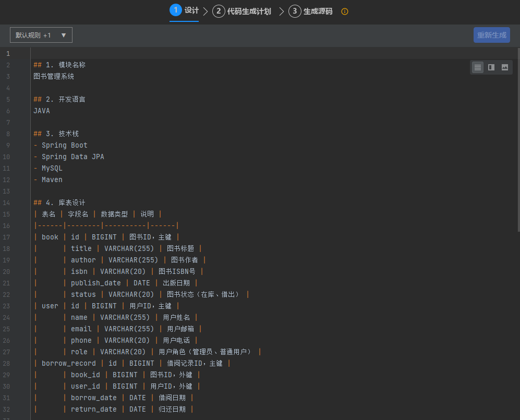Click line number 14 in the gutter
Image resolution: width=520 pixels, height=420 pixels.
(7, 202)
